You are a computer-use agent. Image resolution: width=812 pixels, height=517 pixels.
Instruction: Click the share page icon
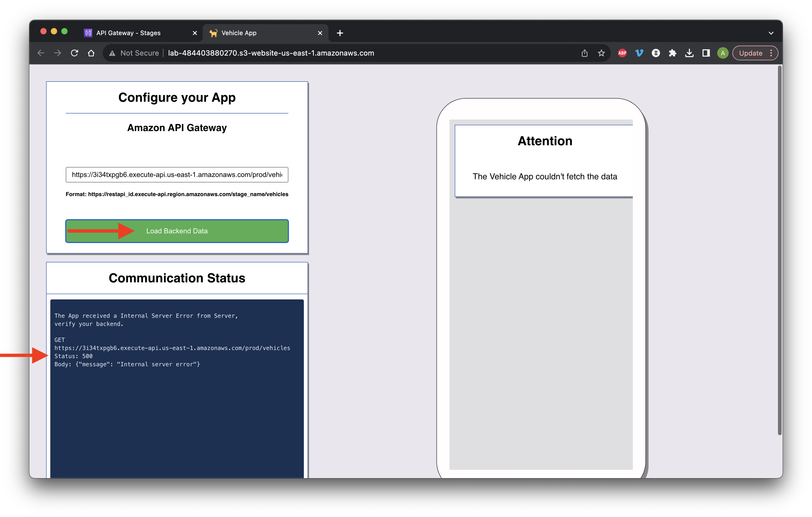click(584, 53)
